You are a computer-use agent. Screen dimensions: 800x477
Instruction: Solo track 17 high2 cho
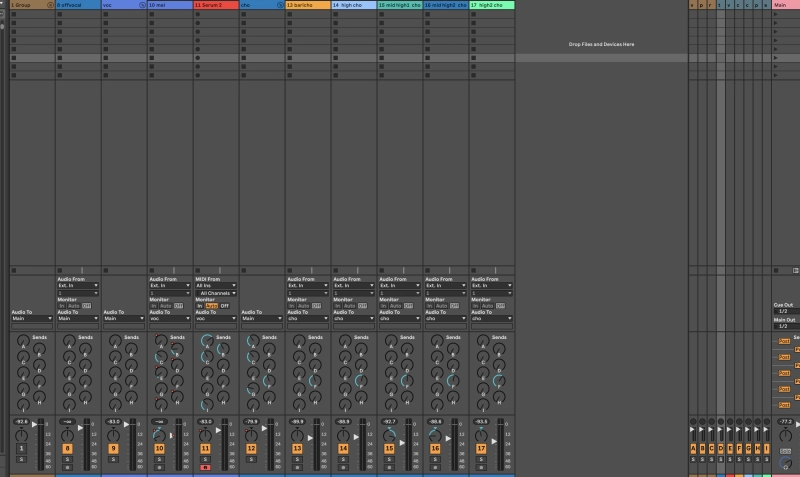tap(481, 459)
